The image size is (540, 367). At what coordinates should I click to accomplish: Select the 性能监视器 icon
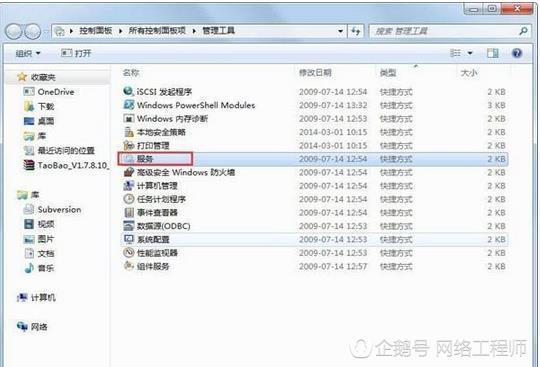(x=128, y=253)
